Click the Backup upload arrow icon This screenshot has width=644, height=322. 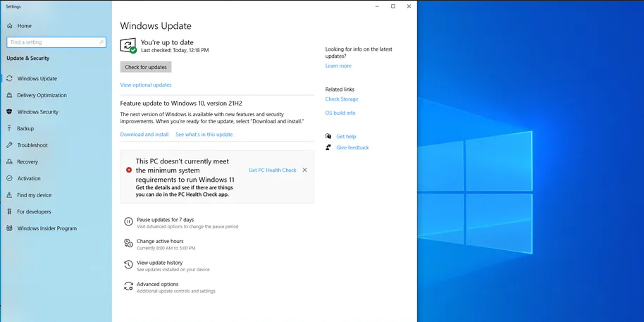(9, 128)
